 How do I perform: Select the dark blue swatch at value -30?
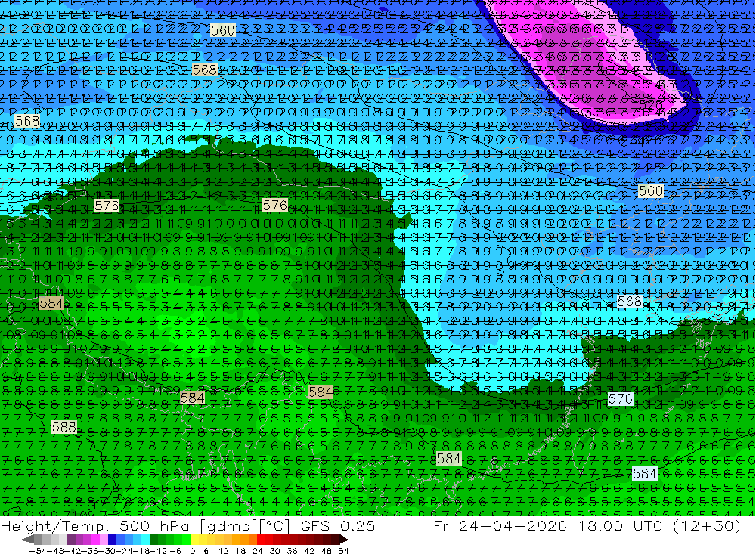pyautogui.click(x=113, y=540)
